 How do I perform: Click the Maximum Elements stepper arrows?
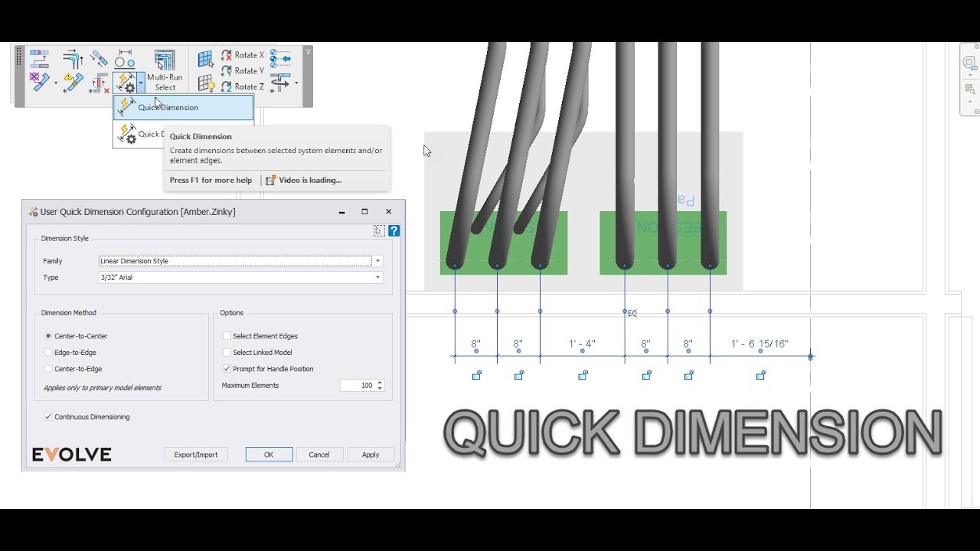tap(380, 386)
